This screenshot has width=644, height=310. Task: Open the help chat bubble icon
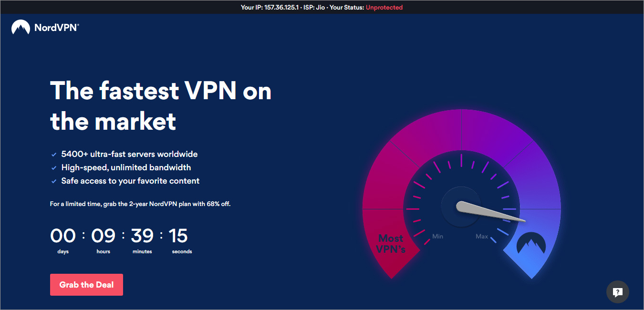(617, 292)
